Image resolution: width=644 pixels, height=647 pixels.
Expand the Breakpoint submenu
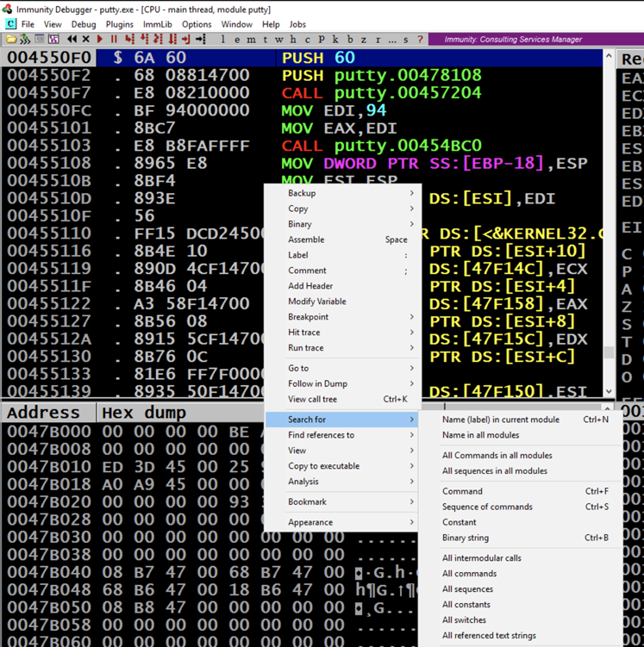342,317
